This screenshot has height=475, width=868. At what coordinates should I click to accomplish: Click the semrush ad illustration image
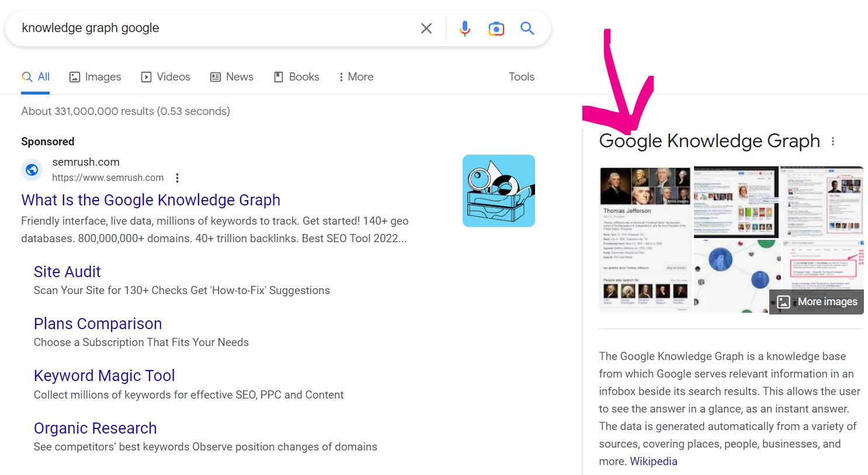click(498, 191)
